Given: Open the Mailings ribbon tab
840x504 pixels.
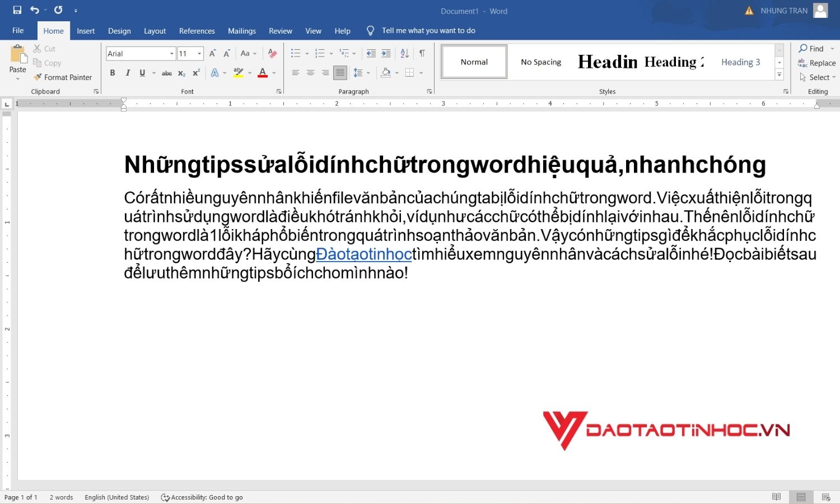Looking at the screenshot, I should 242,31.
